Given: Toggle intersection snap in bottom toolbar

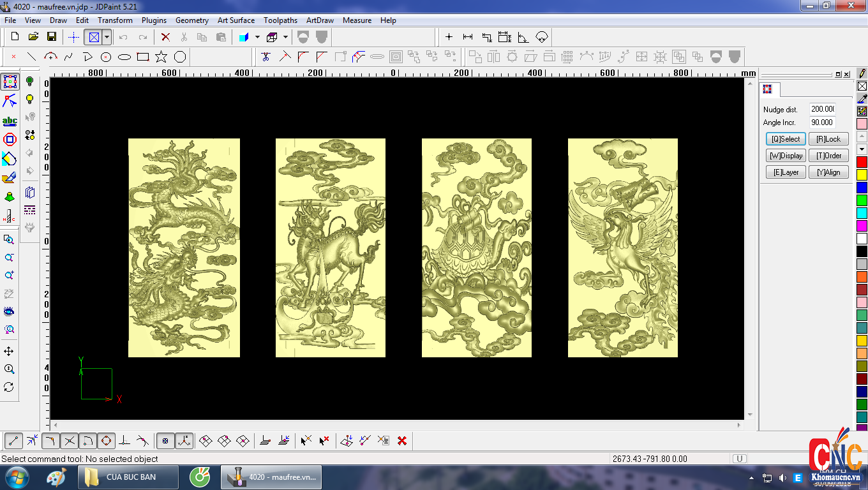Looking at the screenshot, I should coord(70,440).
